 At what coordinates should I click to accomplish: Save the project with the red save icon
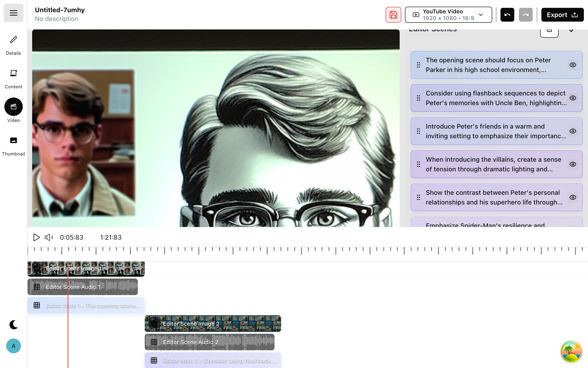click(x=393, y=15)
